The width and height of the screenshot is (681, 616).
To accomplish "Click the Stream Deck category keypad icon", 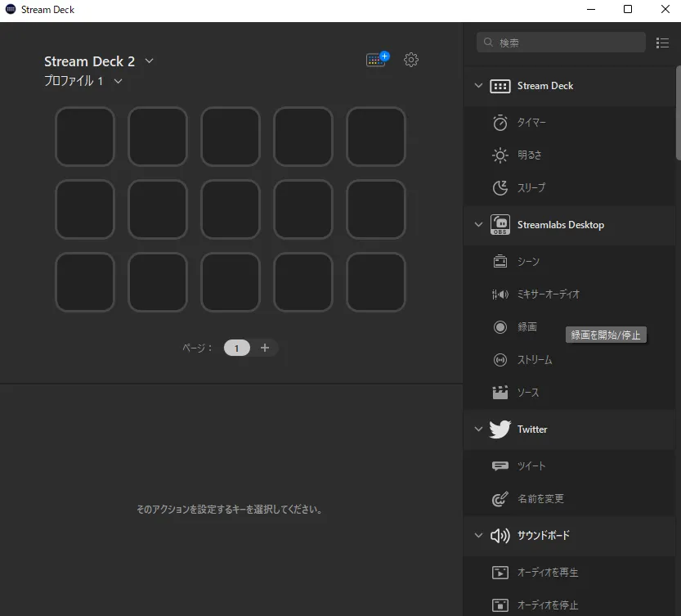I will (500, 86).
